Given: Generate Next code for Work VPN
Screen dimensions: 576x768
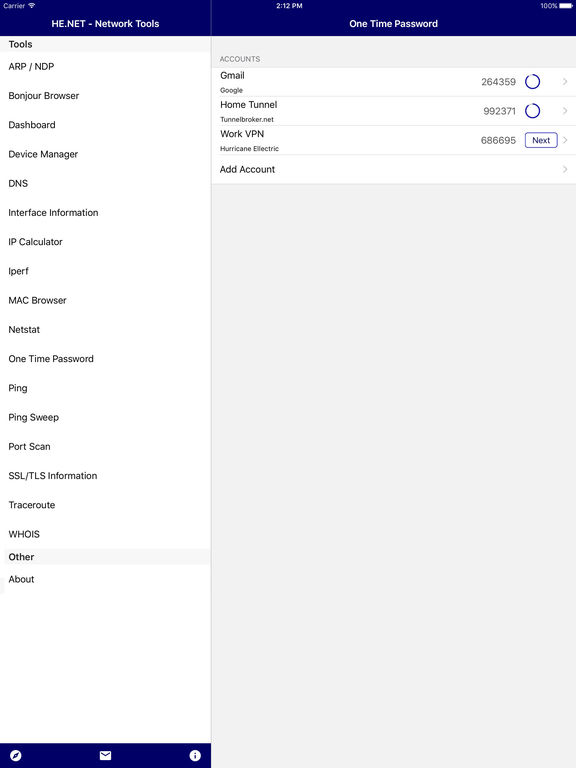Looking at the screenshot, I should pos(541,140).
